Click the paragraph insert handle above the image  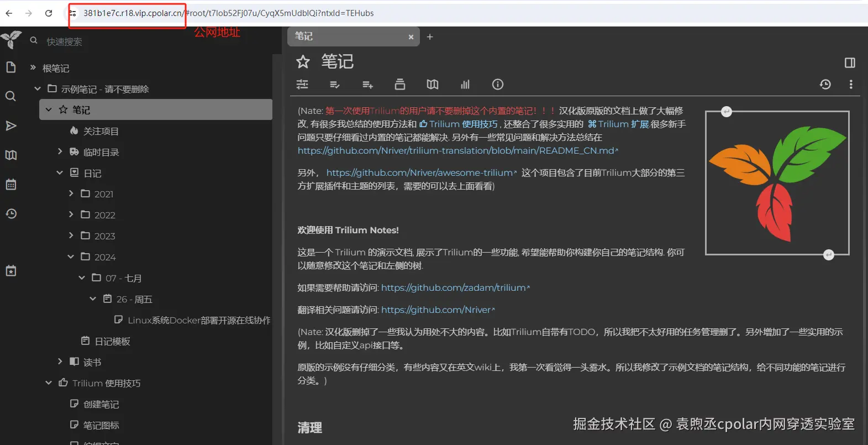click(727, 112)
